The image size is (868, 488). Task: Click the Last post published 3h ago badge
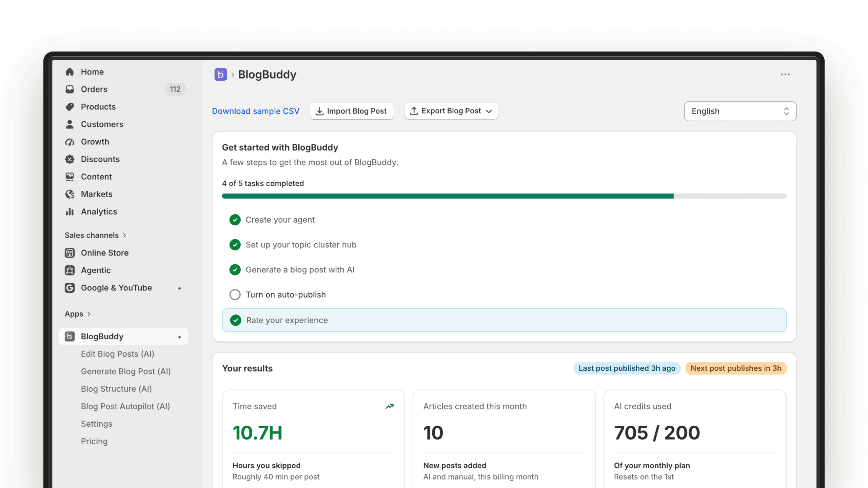(627, 368)
